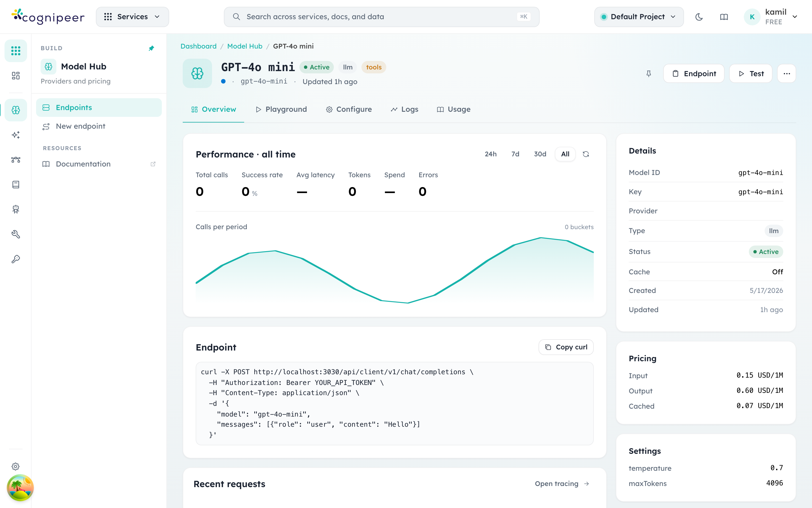Click the Model ID value "gpt-4o-mini"
This screenshot has width=812, height=508.
[761, 173]
